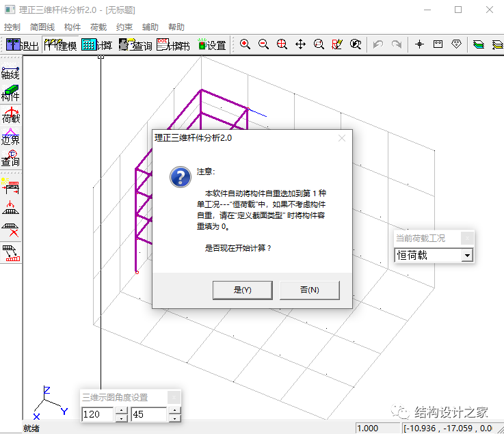504x434 pixels.
Task: Select the pan (four-arrow) tool
Action: (x=300, y=44)
